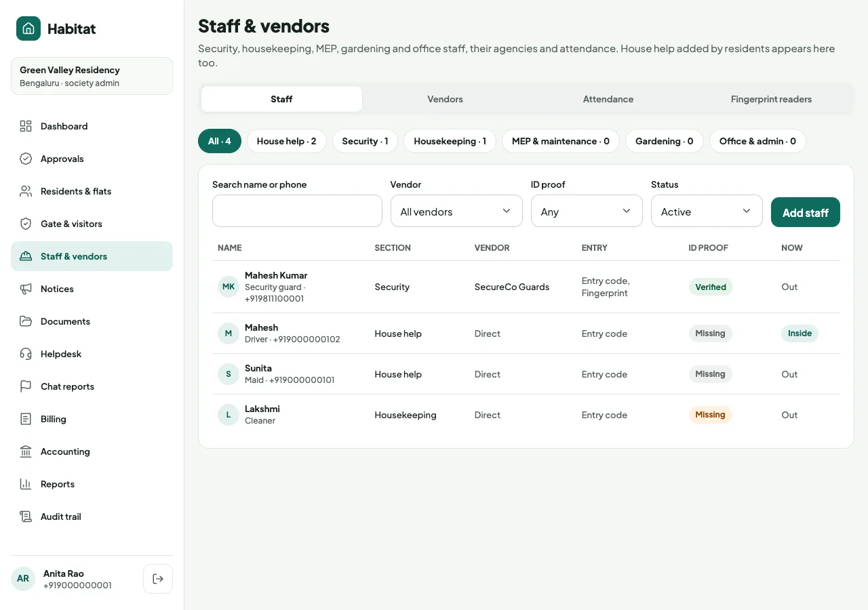Click the Search name or phone field
The height and width of the screenshot is (610, 868).
(297, 211)
